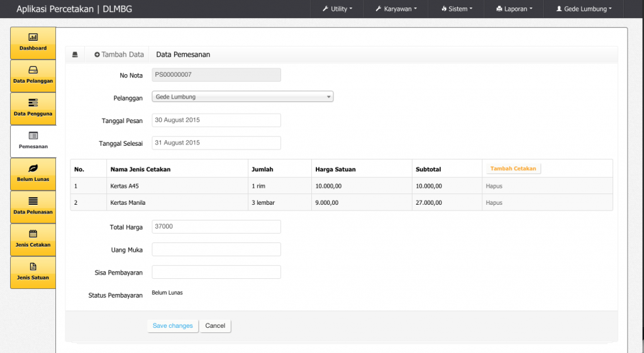
Task: Switch to Tambah Data tab
Action: point(119,55)
